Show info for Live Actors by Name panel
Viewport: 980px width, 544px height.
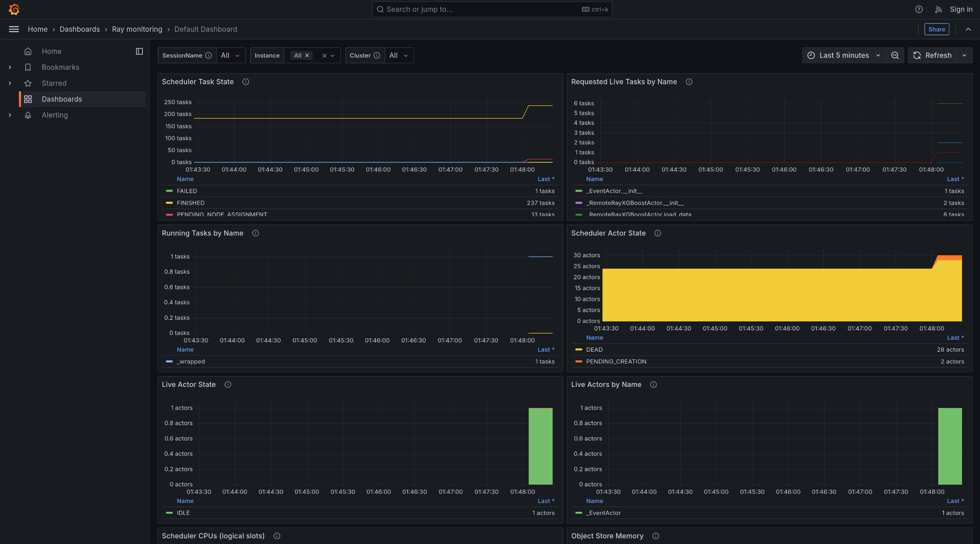click(654, 384)
